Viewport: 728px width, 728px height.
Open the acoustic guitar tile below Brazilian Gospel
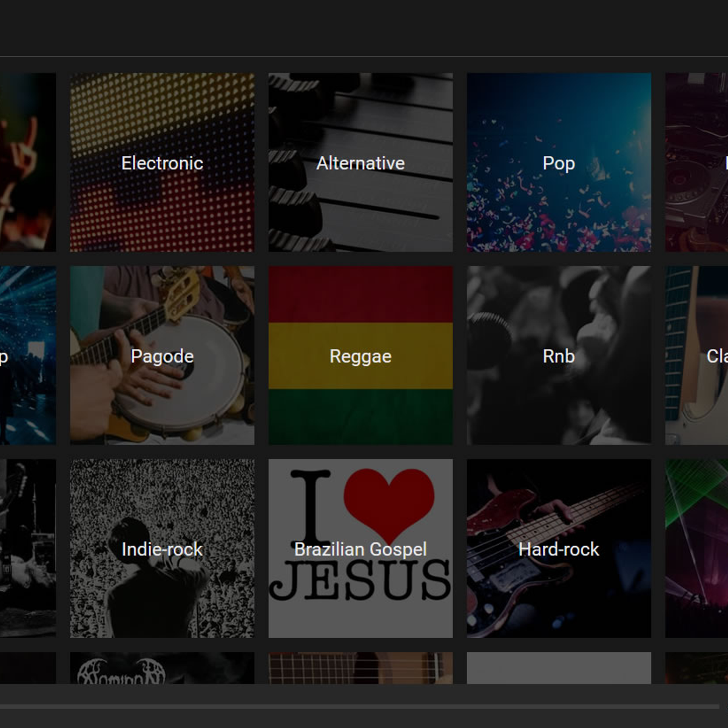click(x=360, y=668)
